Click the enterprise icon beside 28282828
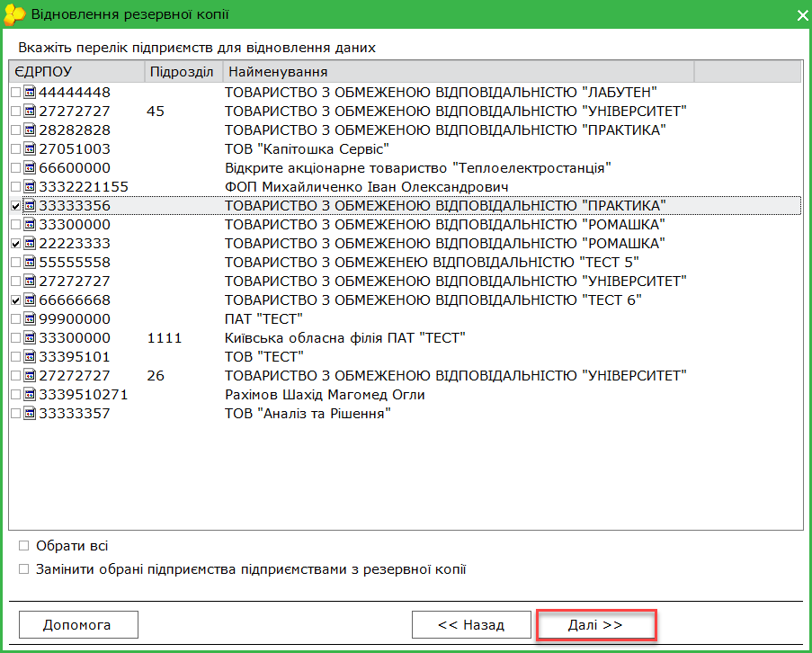812x653 pixels. pos(30,130)
